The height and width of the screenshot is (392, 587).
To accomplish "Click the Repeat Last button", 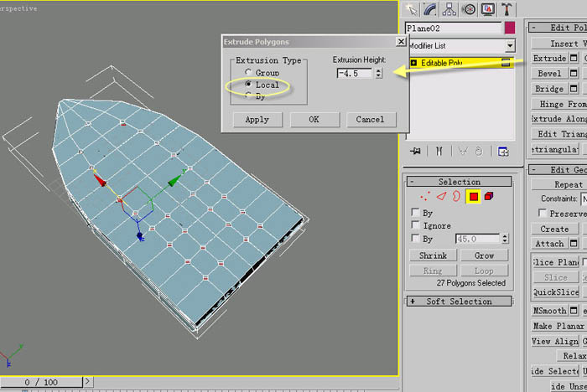I will pyautogui.click(x=559, y=184).
